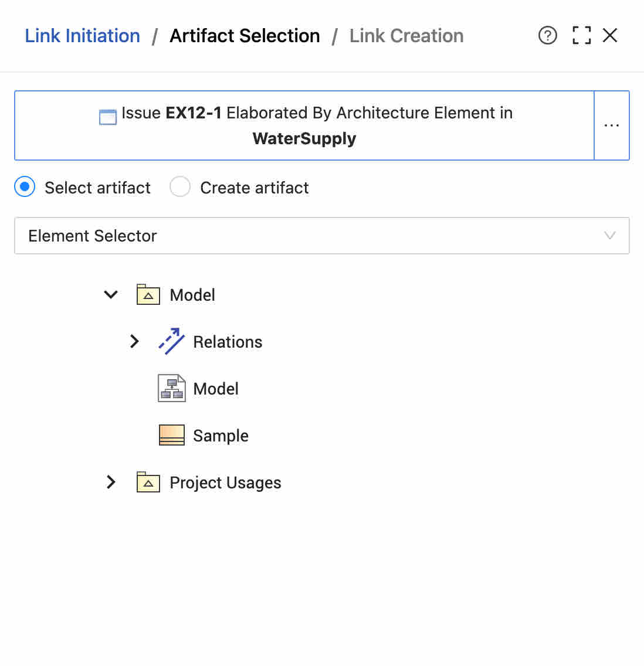Choose the Select artifact radio button

25,187
